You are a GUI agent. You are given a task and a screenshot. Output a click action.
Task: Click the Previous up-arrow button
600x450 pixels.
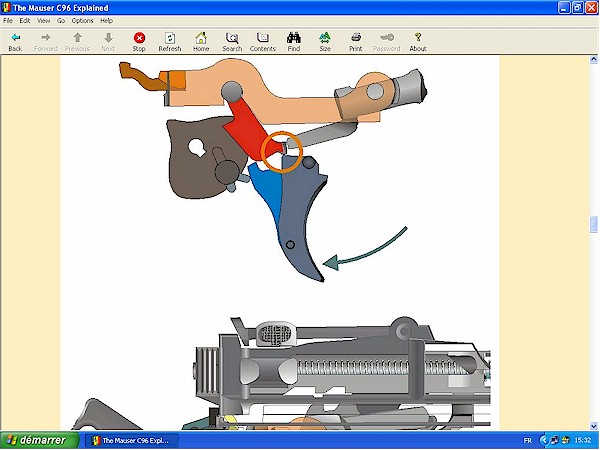(x=77, y=42)
